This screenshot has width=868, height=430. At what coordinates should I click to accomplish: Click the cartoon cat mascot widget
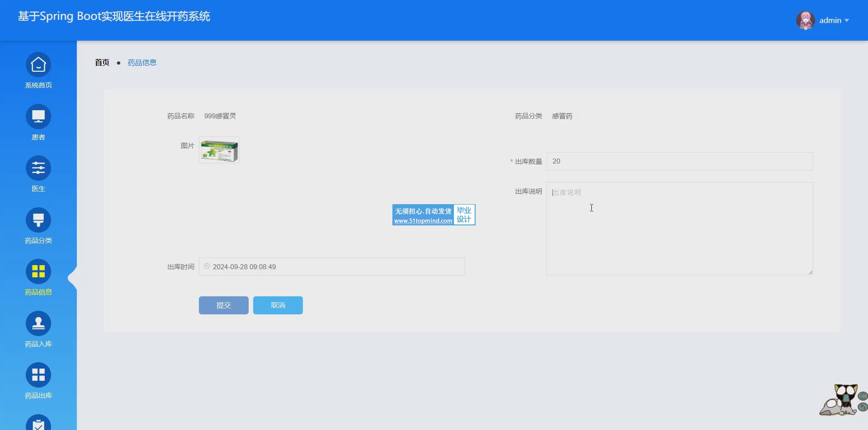pos(842,400)
